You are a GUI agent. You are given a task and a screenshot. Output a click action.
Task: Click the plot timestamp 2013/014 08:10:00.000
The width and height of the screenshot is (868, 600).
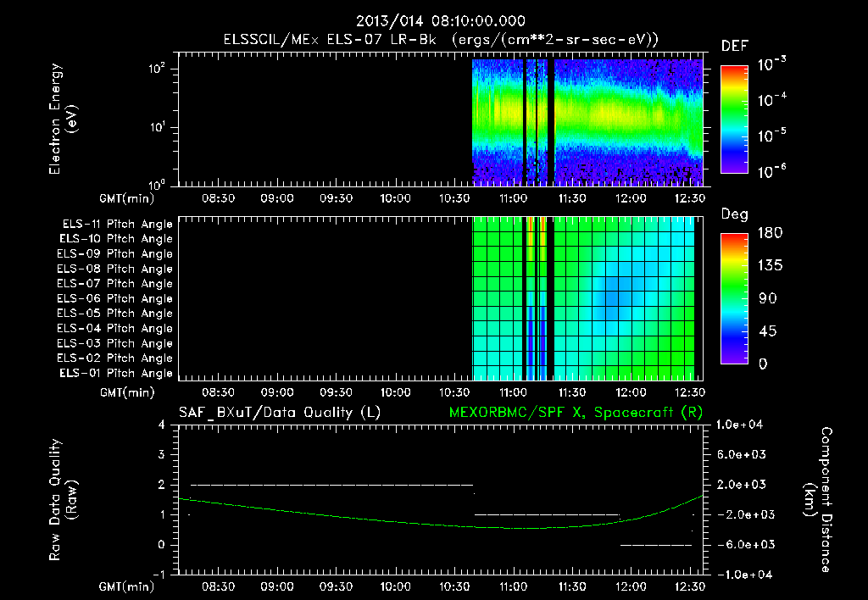[x=440, y=21]
